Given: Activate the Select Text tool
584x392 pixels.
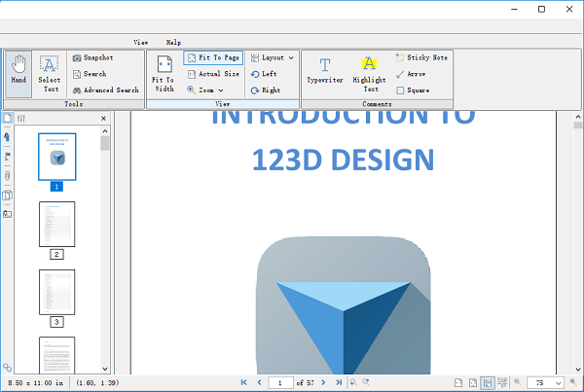Looking at the screenshot, I should coord(50,74).
